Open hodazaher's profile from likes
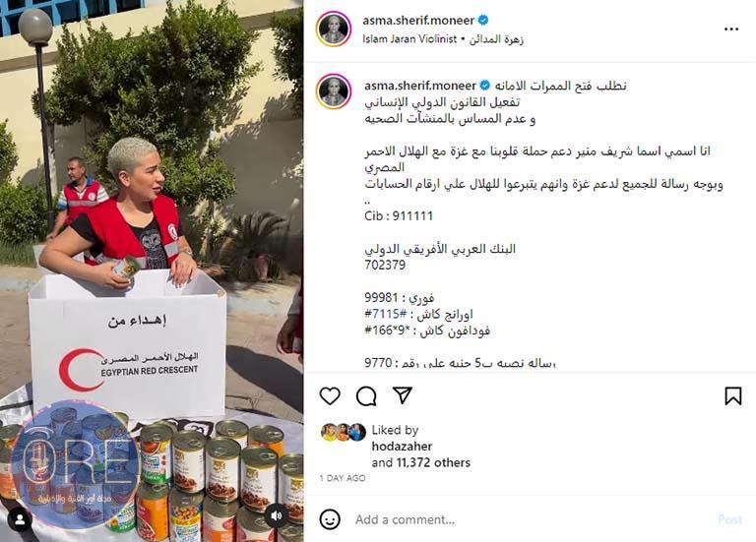756x542 pixels. point(402,447)
